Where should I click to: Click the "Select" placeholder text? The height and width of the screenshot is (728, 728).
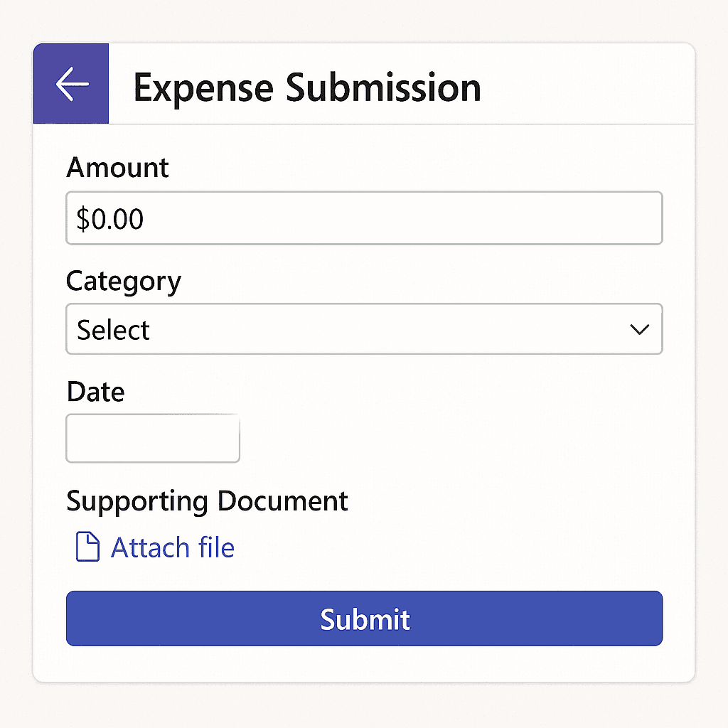[x=114, y=331]
